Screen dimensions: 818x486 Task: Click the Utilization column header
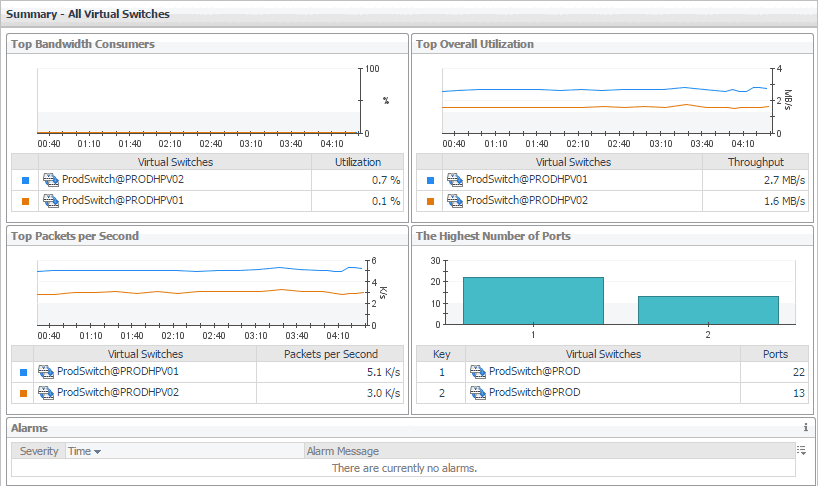358,162
